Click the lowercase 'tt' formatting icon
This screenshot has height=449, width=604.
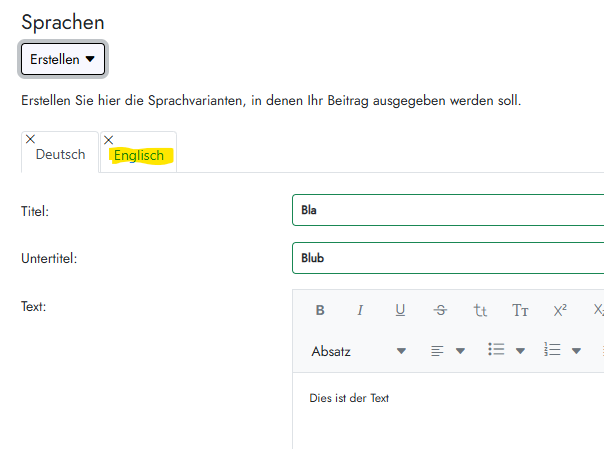tap(480, 310)
